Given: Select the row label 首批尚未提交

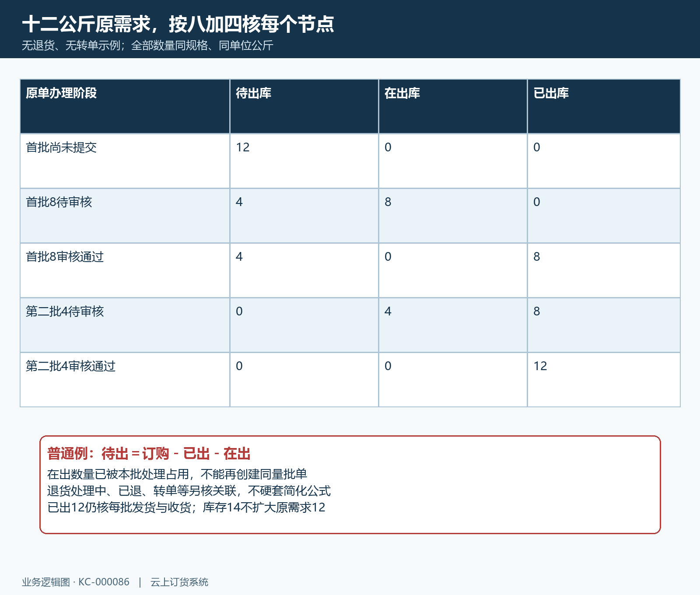Looking at the screenshot, I should click(61, 147).
